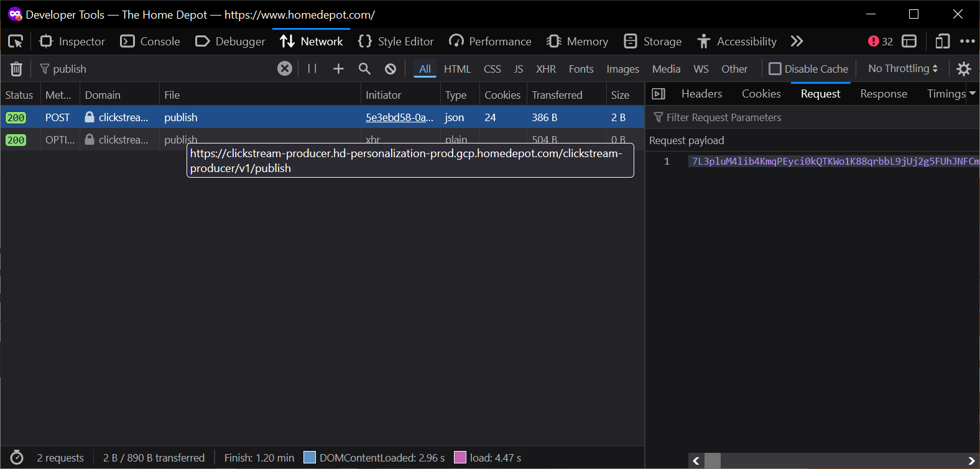The width and height of the screenshot is (980, 469).
Task: Click the 2 requests status text
Action: point(60,458)
